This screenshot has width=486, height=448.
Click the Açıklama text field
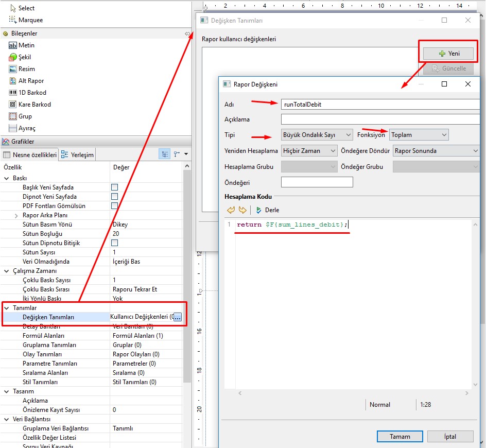click(380, 119)
